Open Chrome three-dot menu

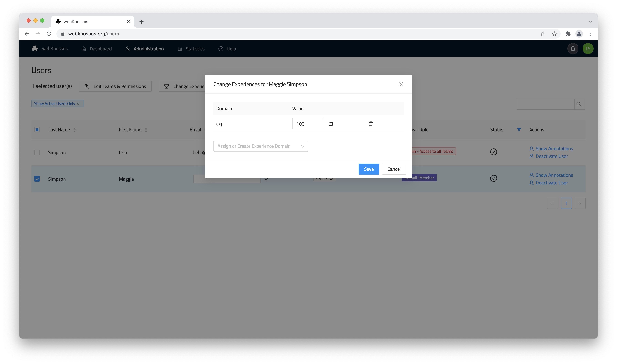pyautogui.click(x=590, y=34)
